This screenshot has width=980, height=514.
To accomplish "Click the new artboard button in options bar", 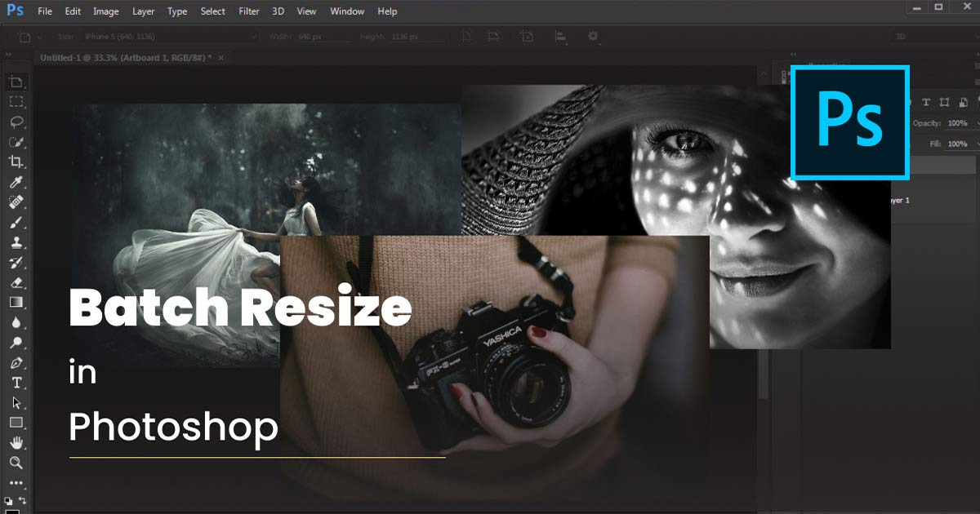I will pyautogui.click(x=528, y=37).
